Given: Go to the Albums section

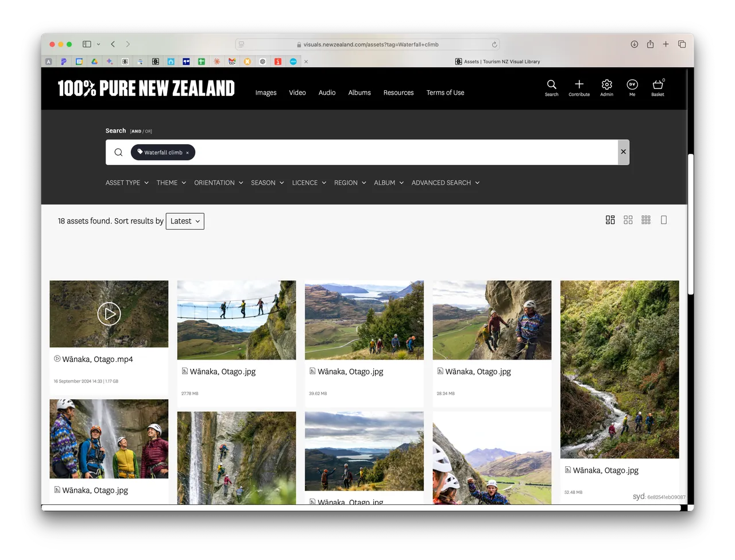Looking at the screenshot, I should pos(359,92).
